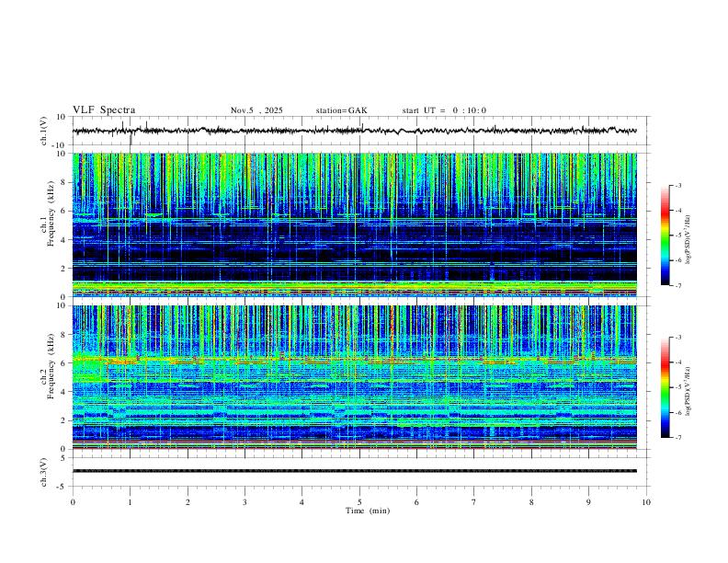Click the ch.1 voltage waveform trace
Image resolution: width=728 pixels, height=563 pixels.
click(354, 131)
